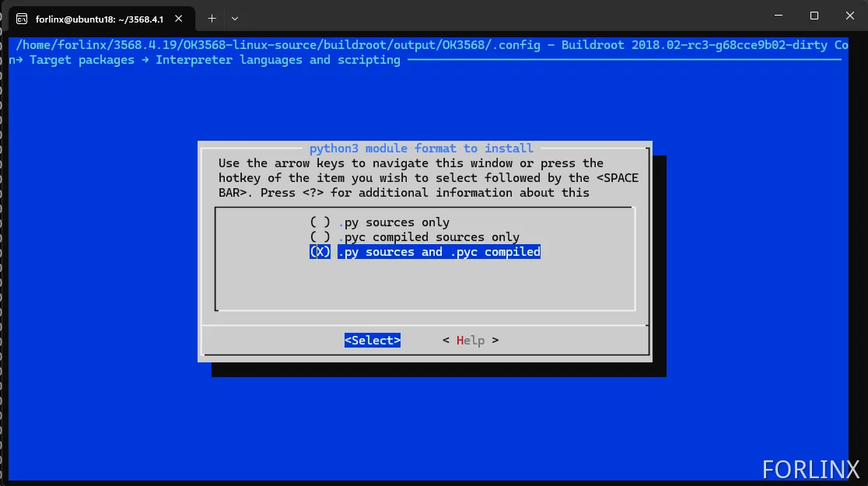This screenshot has height=486, width=868.
Task: Minimize the terminal window
Action: point(777,16)
